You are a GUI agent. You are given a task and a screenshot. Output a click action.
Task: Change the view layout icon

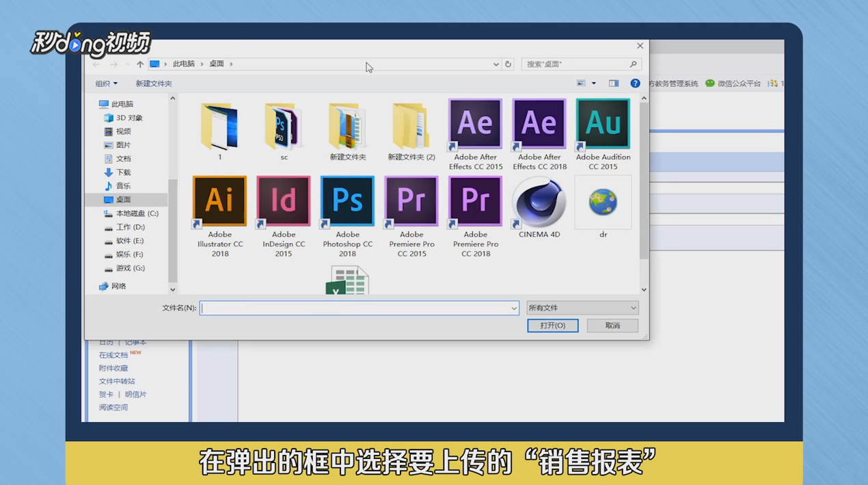point(581,83)
